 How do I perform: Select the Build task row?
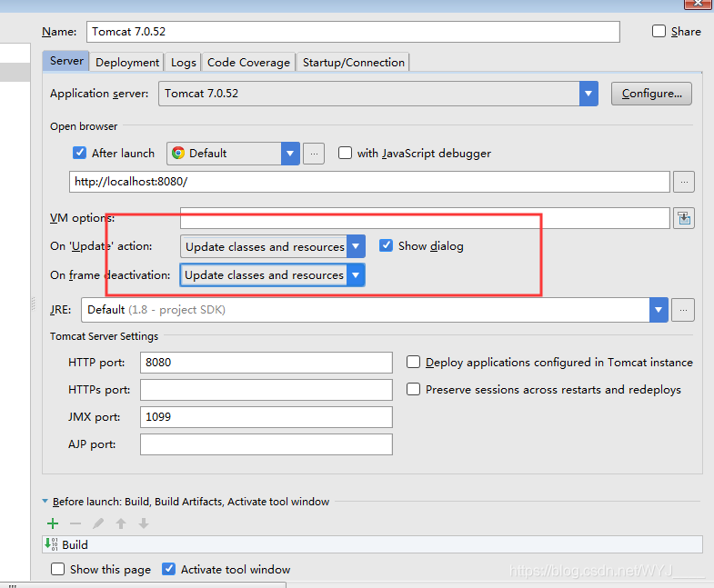coord(372,544)
